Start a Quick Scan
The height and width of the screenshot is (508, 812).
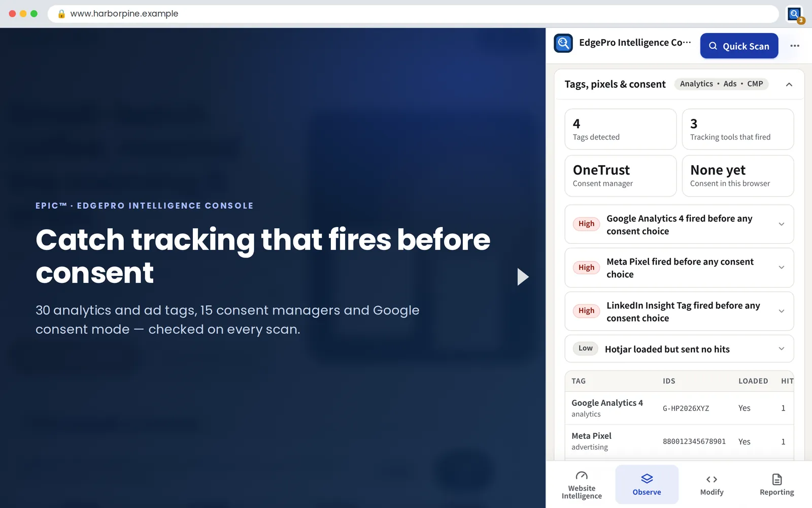point(739,46)
